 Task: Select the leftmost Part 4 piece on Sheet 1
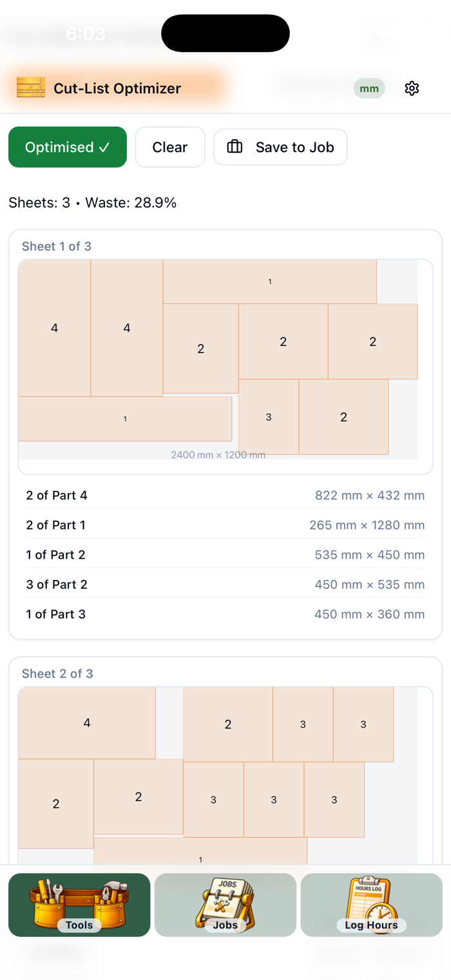55,328
